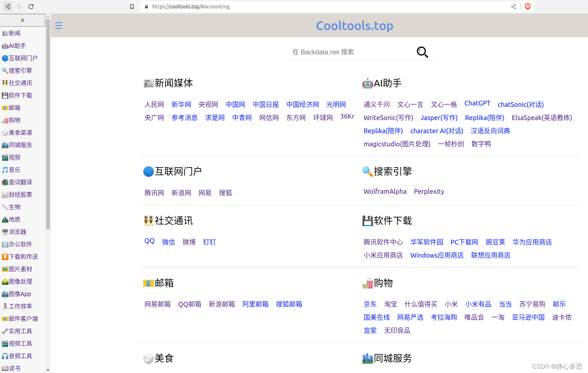
Task: Click the sidebar scroll down arrow
Action: (48, 370)
